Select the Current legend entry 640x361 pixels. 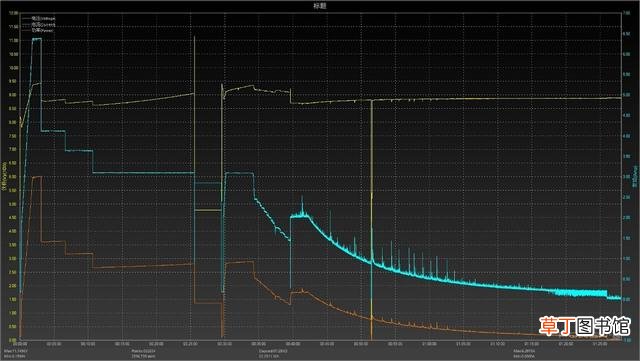(x=39, y=25)
